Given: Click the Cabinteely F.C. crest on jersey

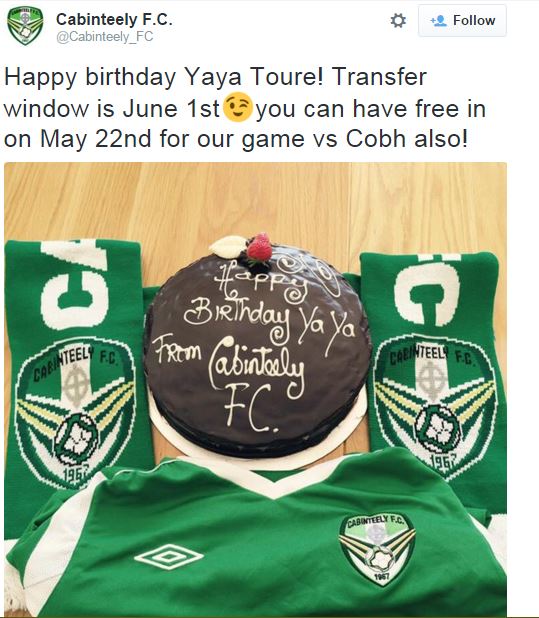Looking at the screenshot, I should point(377,548).
